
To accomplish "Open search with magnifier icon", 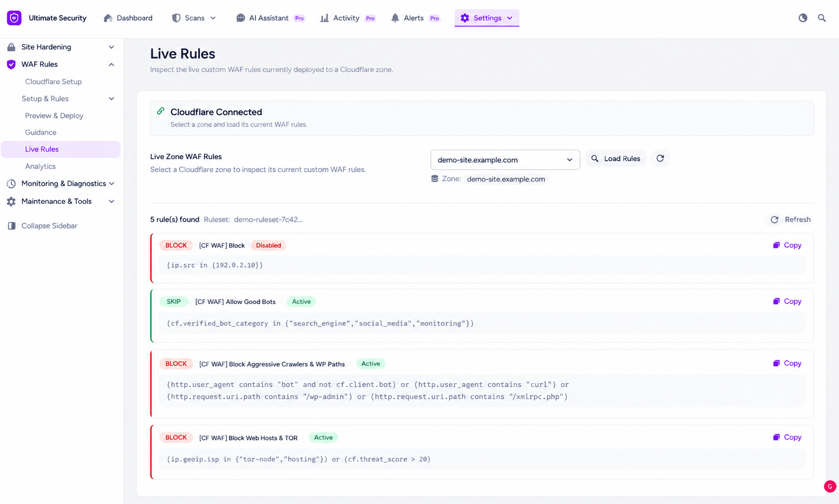I will coord(822,18).
